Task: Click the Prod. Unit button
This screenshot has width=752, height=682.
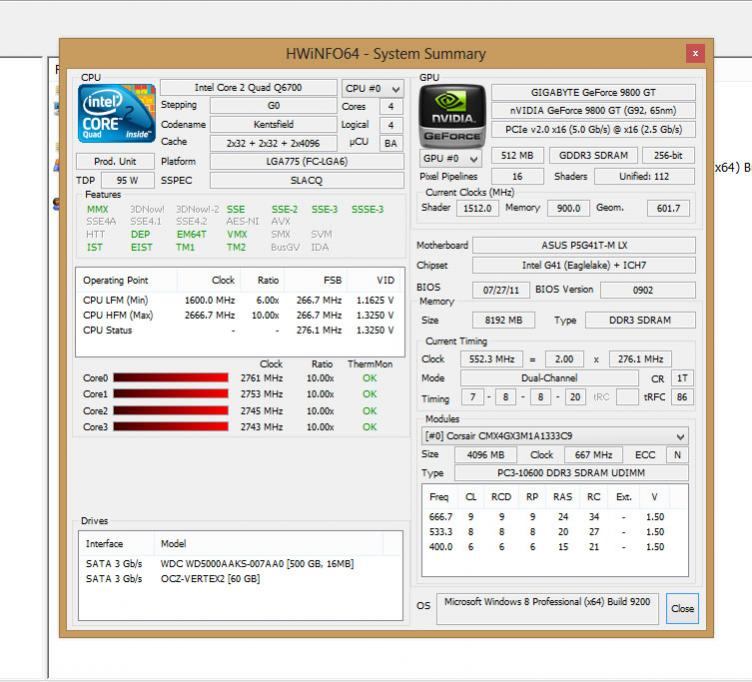Action: [115, 161]
